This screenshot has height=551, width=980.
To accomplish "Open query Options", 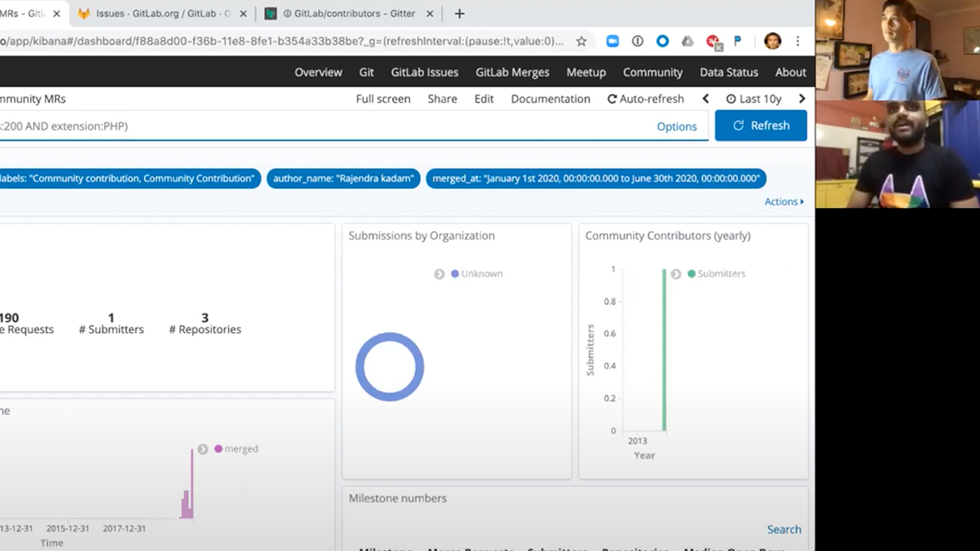I will 677,126.
